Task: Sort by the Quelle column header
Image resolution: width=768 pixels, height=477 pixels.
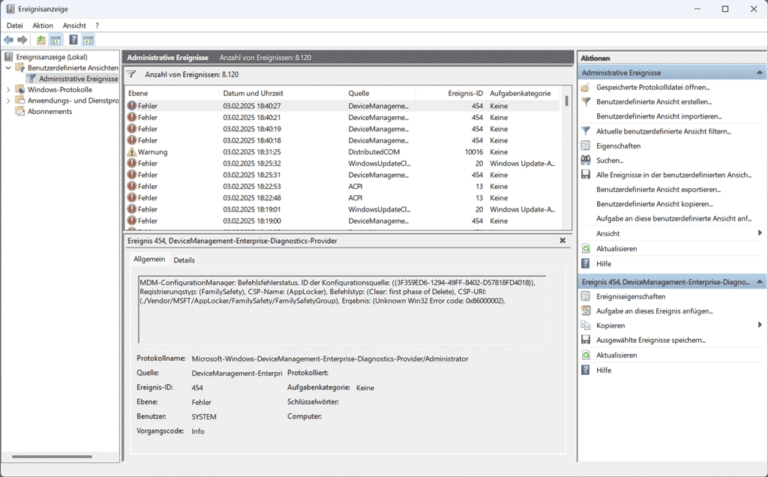Action: click(380, 93)
